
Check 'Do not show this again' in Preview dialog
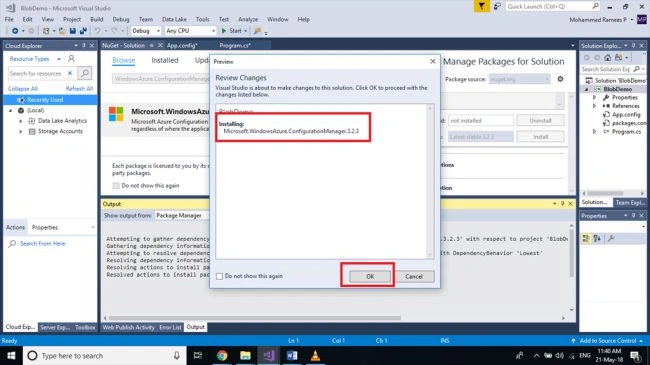point(219,276)
